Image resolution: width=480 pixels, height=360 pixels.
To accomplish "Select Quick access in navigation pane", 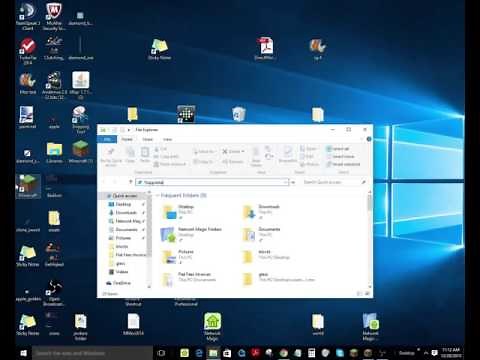I will click(124, 196).
